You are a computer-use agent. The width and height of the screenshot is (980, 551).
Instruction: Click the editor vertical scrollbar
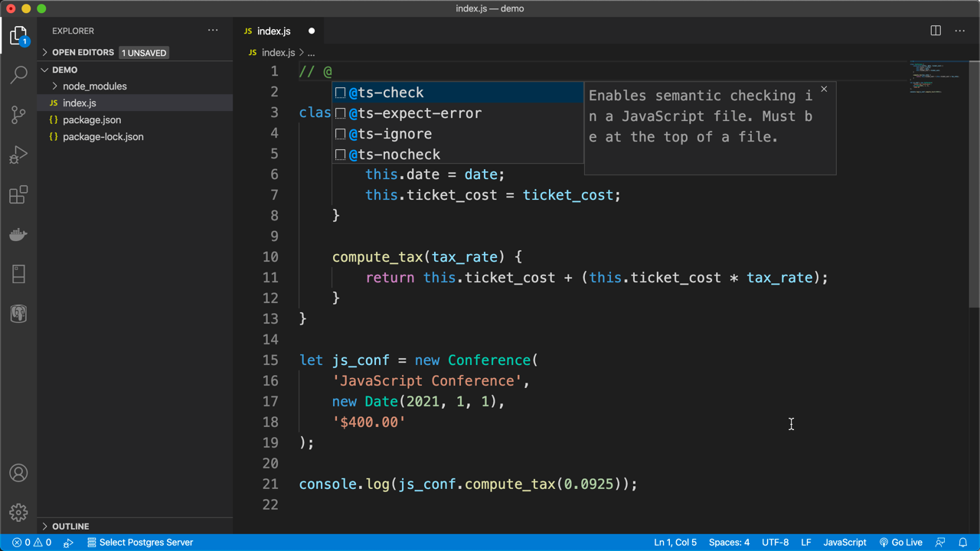pos(974,184)
